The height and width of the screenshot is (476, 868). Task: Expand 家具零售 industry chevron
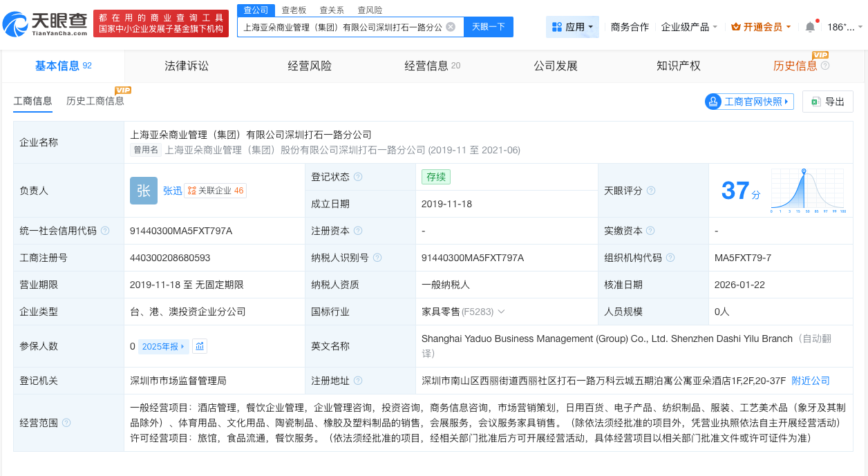[502, 312]
